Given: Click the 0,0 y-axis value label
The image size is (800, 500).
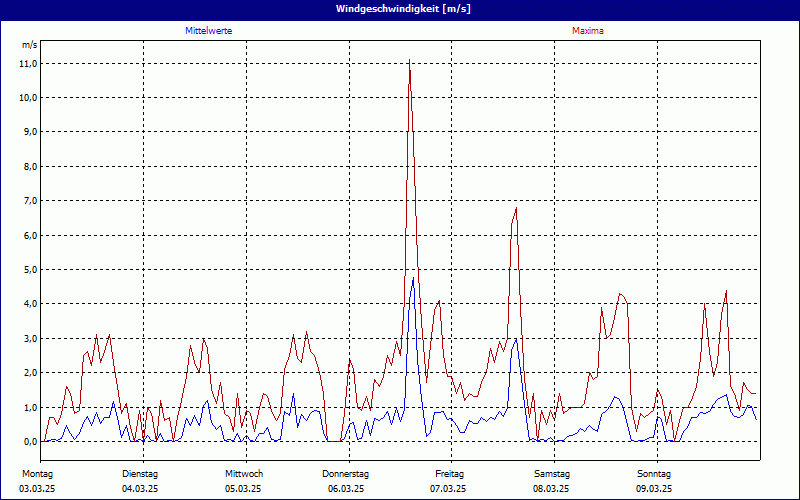Looking at the screenshot, I should pos(30,441).
